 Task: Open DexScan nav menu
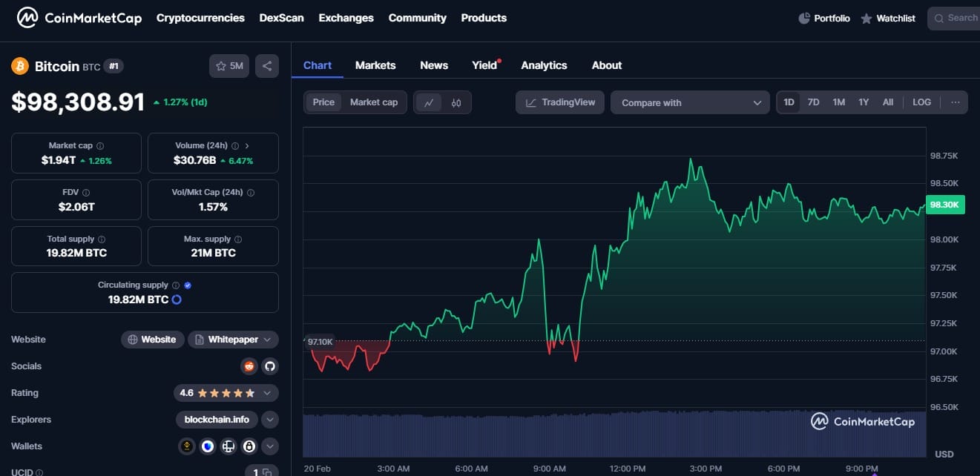[x=281, y=18]
